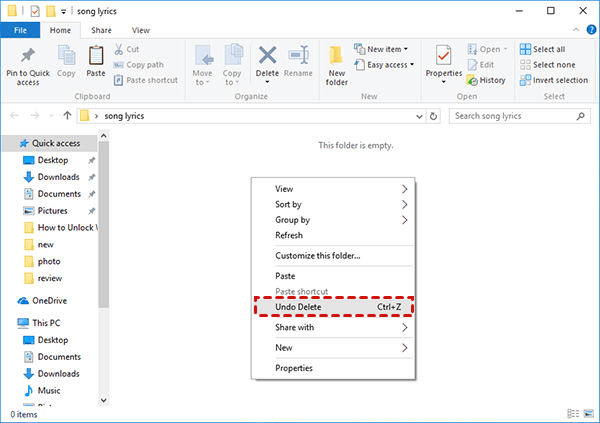The height and width of the screenshot is (423, 600).
Task: Open the Share ribbon tab
Action: coord(101,31)
